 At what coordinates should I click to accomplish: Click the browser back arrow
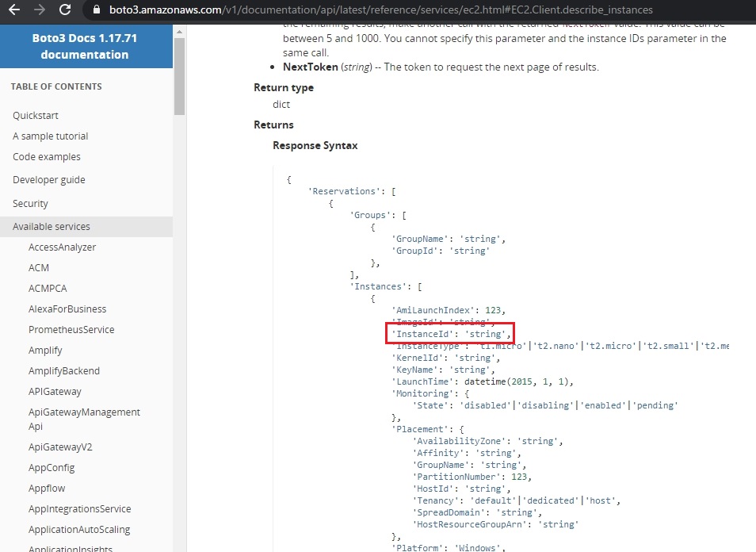[x=14, y=10]
